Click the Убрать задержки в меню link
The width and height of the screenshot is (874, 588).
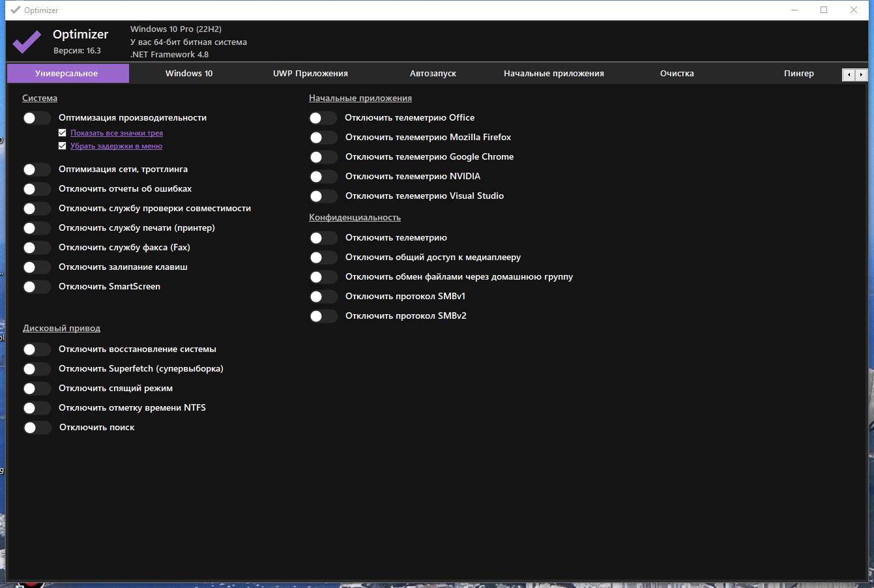116,146
